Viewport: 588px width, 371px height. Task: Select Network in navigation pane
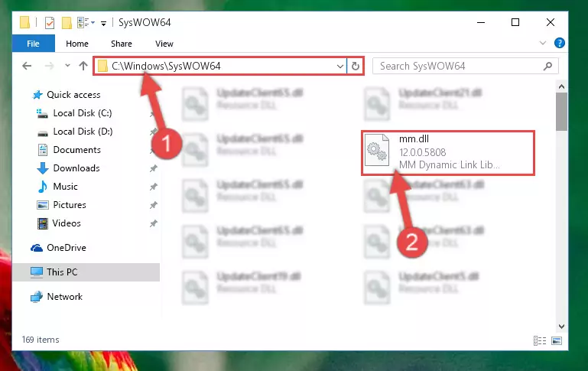click(64, 297)
